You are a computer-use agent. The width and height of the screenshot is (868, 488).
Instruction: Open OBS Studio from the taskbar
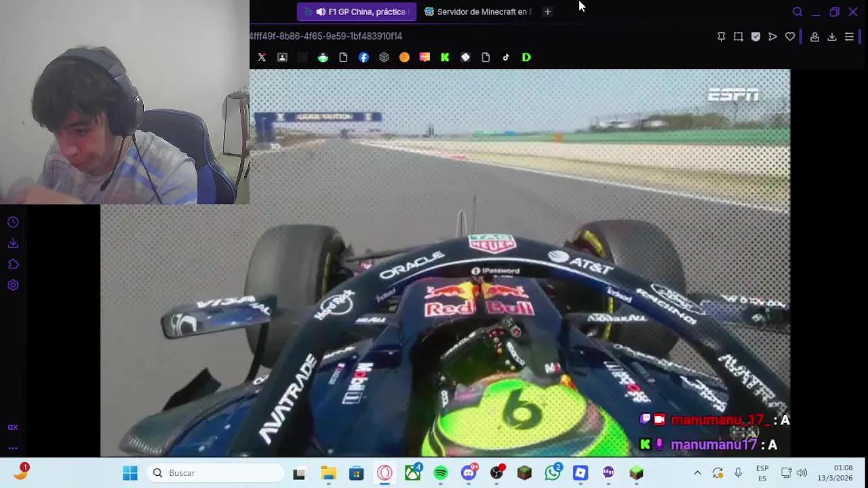click(x=497, y=473)
